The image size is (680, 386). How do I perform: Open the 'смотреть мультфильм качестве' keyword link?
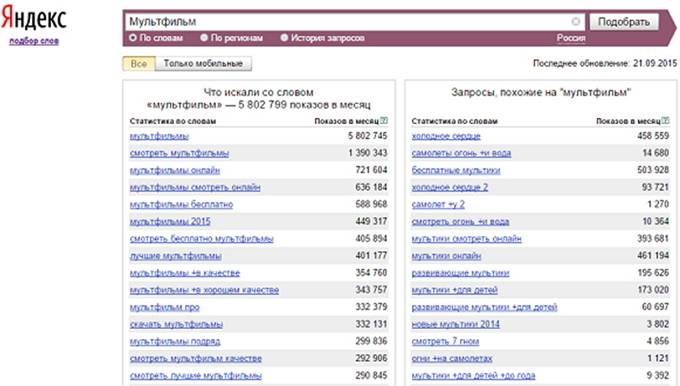point(196,359)
